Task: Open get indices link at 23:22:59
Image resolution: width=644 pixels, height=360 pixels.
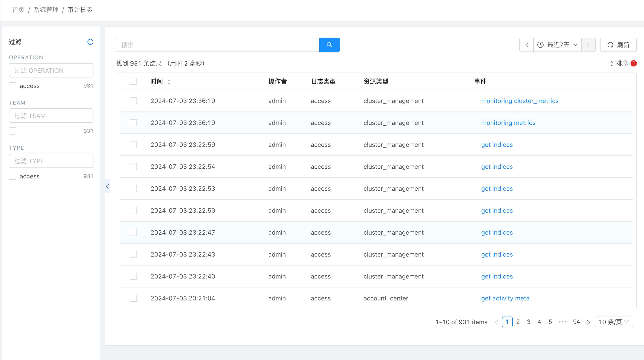Action: [497, 145]
